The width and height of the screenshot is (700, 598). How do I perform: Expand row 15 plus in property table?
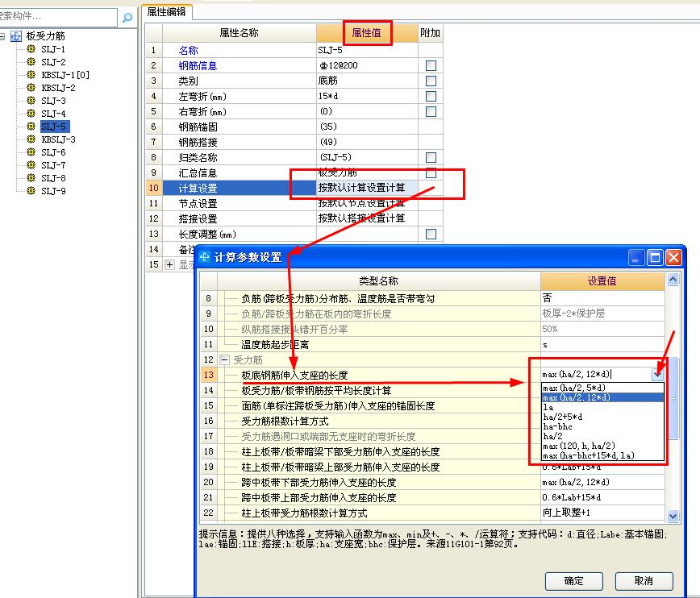(x=169, y=264)
